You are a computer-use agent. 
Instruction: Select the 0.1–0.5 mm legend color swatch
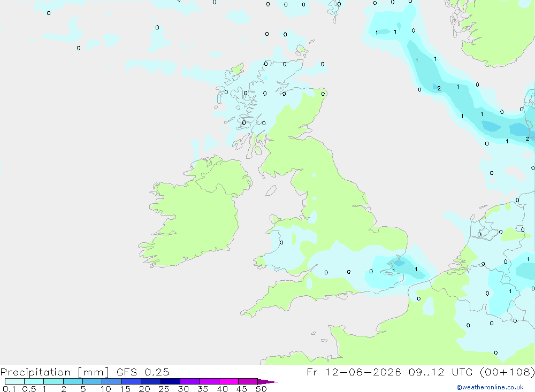14,381
